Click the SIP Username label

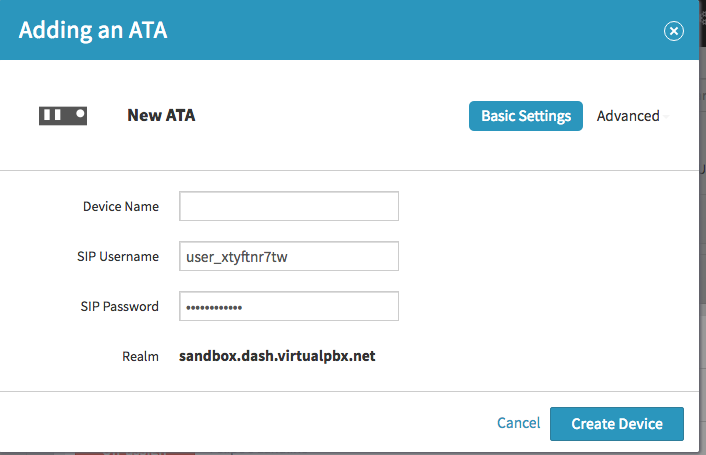[118, 257]
